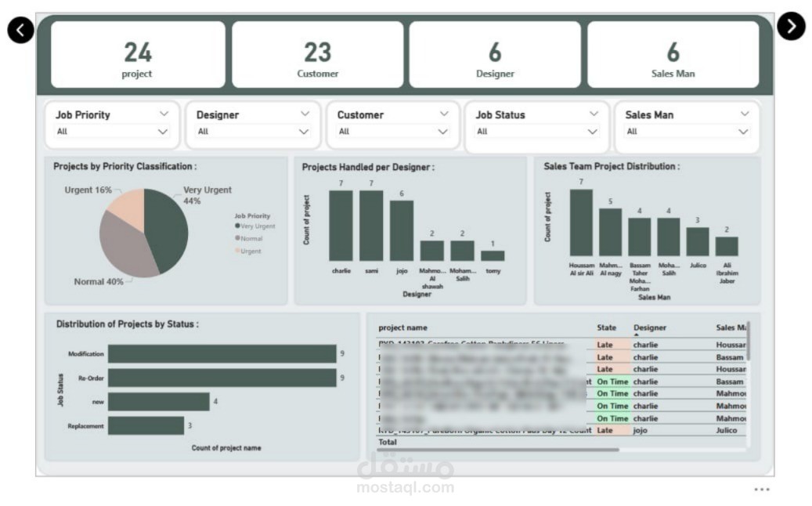Select the Replacement status bar
This screenshot has width=812, height=506.
pos(146,426)
